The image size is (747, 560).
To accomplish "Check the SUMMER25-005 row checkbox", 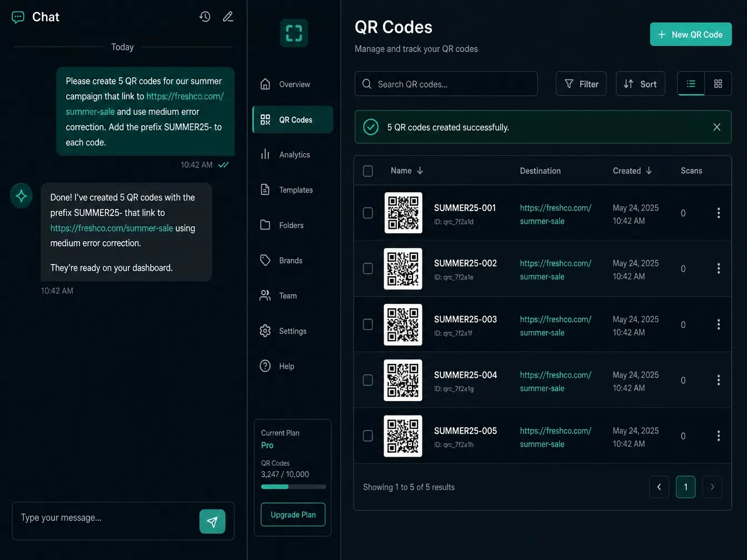I will (x=368, y=436).
